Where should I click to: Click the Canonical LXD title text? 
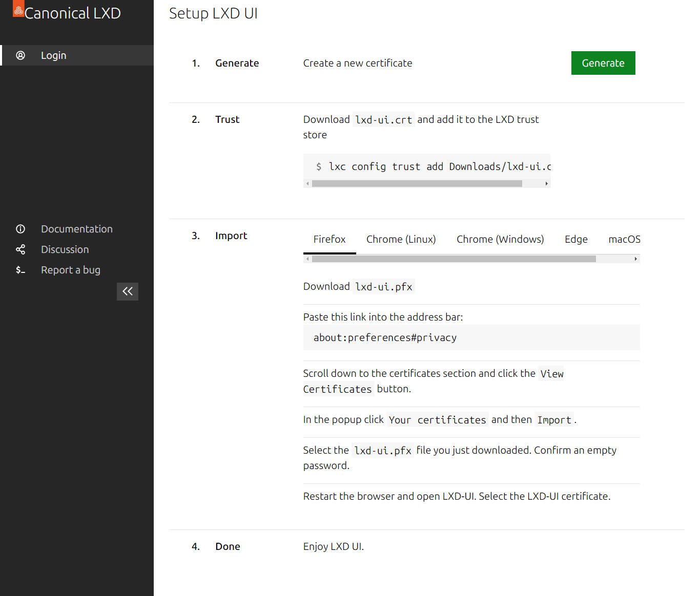(73, 13)
